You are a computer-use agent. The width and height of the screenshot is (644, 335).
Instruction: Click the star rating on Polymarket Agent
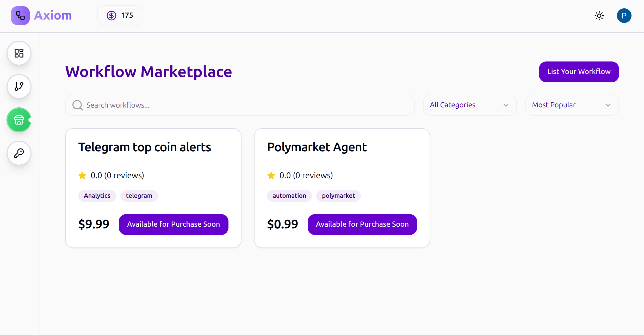(x=271, y=176)
